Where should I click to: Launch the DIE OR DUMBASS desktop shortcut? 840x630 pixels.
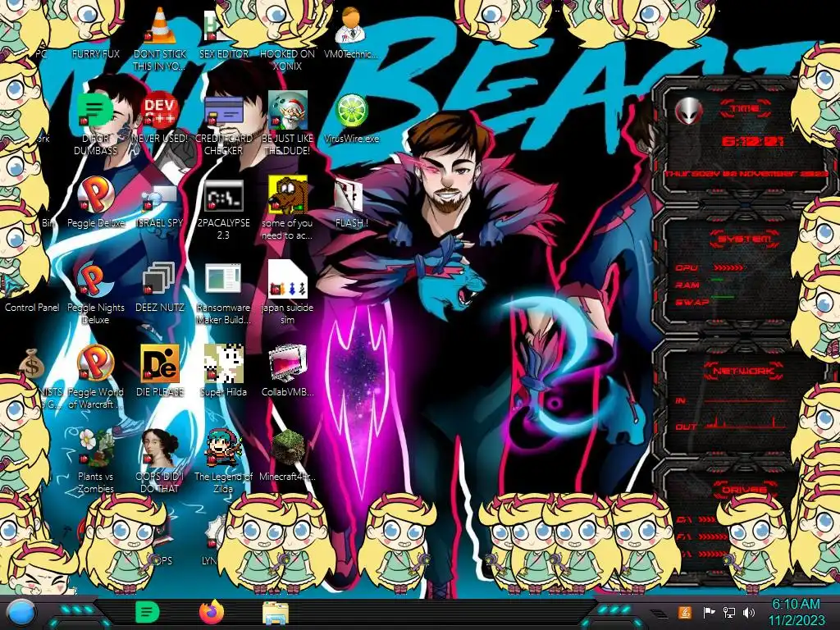pyautogui.click(x=95, y=123)
